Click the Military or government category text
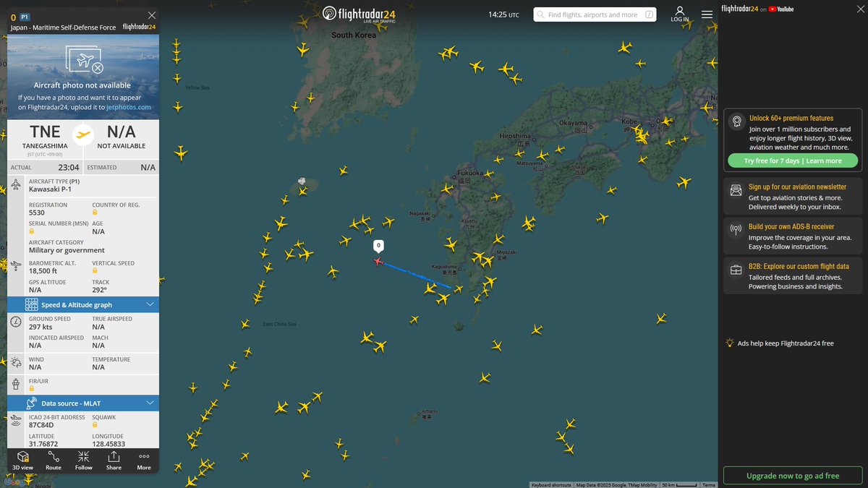Viewport: 868px width, 488px height. (x=67, y=250)
